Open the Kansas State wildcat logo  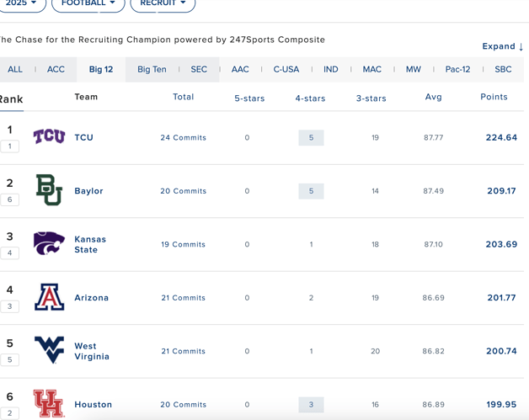pyautogui.click(x=49, y=243)
